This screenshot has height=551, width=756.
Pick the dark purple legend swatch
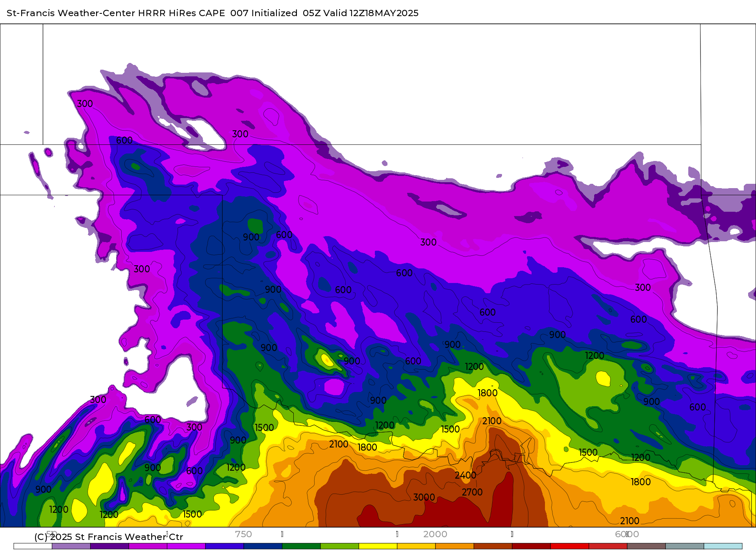109,546
